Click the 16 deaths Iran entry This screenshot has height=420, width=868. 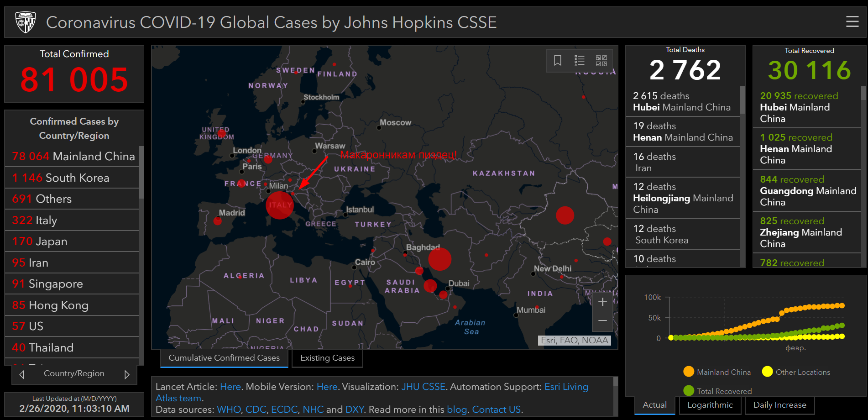683,162
